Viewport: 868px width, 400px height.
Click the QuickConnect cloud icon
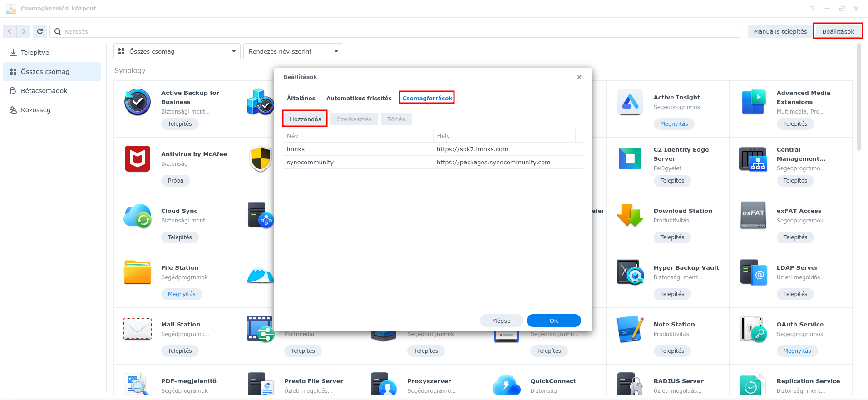(507, 385)
